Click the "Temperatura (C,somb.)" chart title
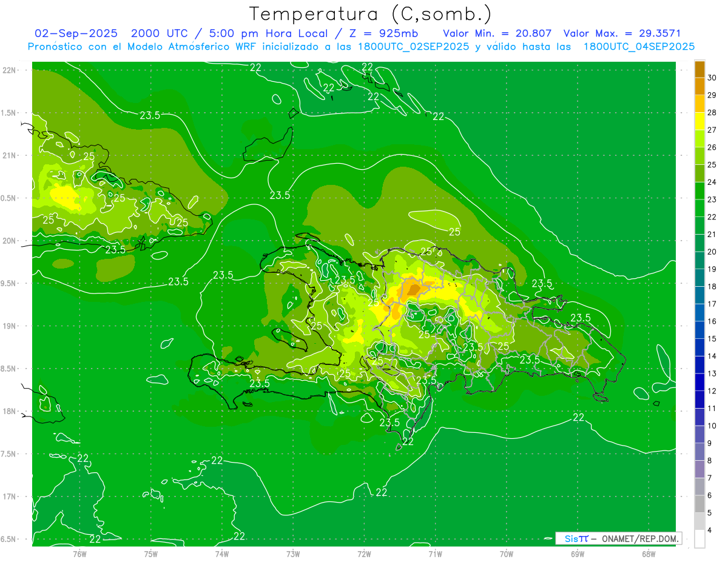Viewport: 728px width, 562px height. point(370,14)
